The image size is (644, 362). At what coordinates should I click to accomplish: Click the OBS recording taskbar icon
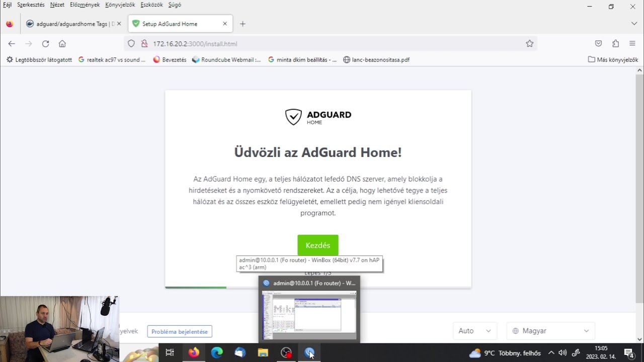tap(286, 353)
